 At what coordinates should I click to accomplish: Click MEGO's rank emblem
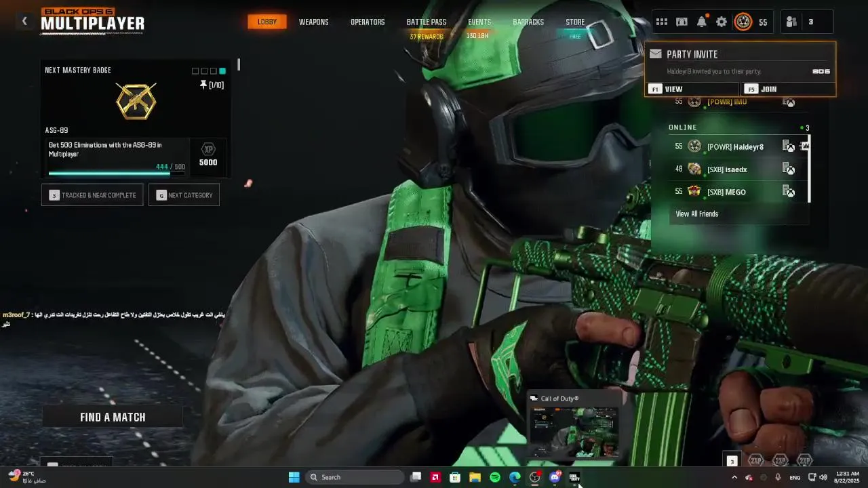click(x=694, y=192)
